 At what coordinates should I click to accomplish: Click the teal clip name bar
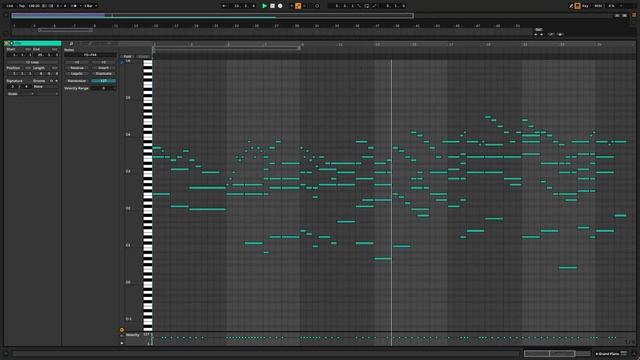tap(38, 43)
